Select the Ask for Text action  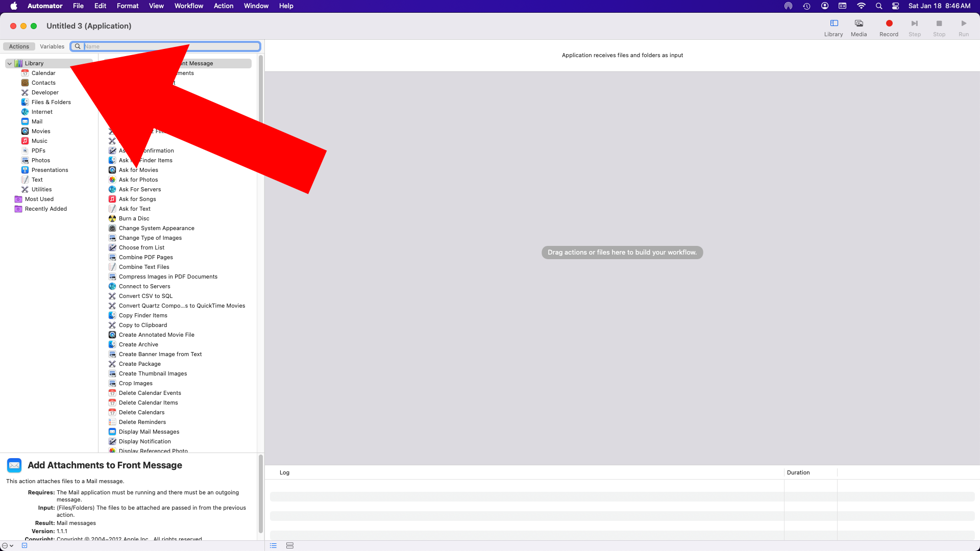tap(135, 209)
